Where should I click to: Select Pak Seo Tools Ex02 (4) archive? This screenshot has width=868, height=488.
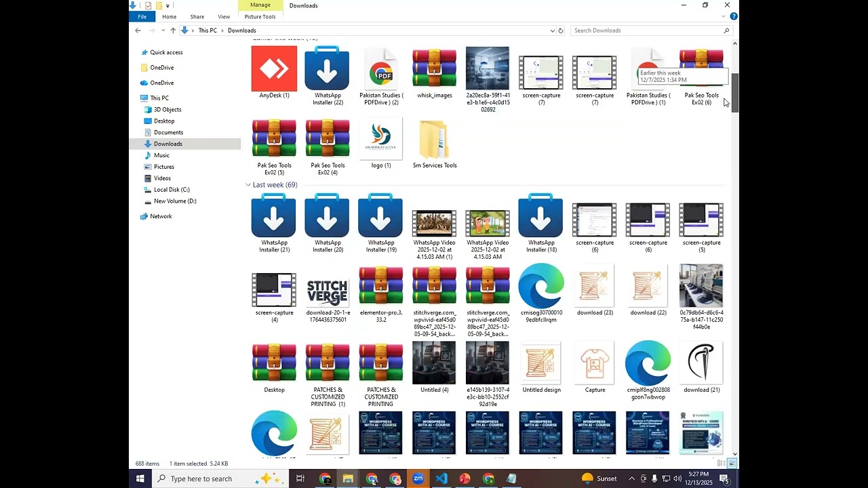pyautogui.click(x=328, y=147)
